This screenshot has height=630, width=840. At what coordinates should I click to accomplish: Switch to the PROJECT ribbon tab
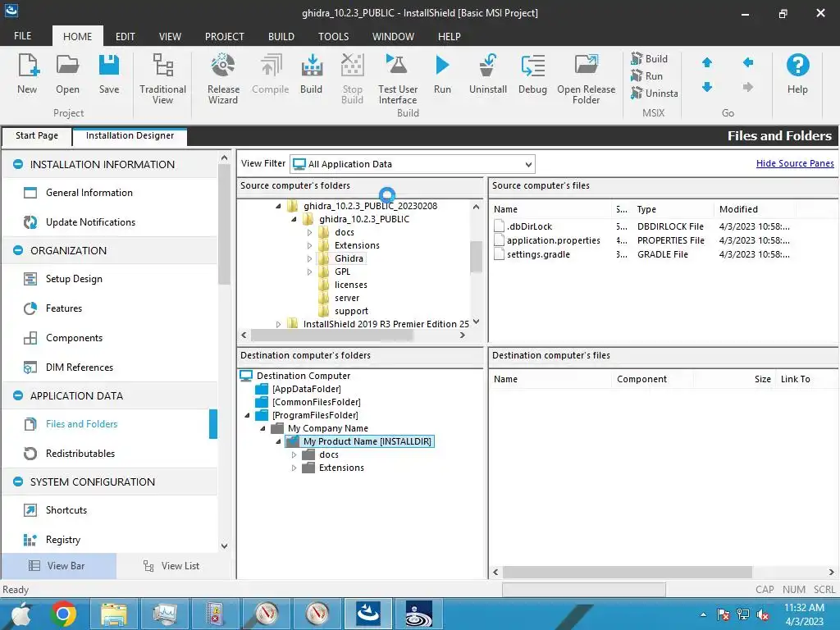[x=225, y=36]
